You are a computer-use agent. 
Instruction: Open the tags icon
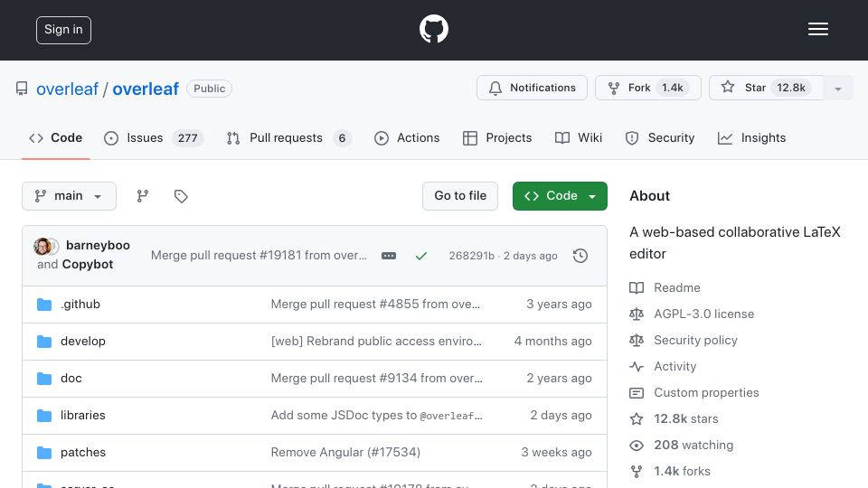(x=181, y=196)
